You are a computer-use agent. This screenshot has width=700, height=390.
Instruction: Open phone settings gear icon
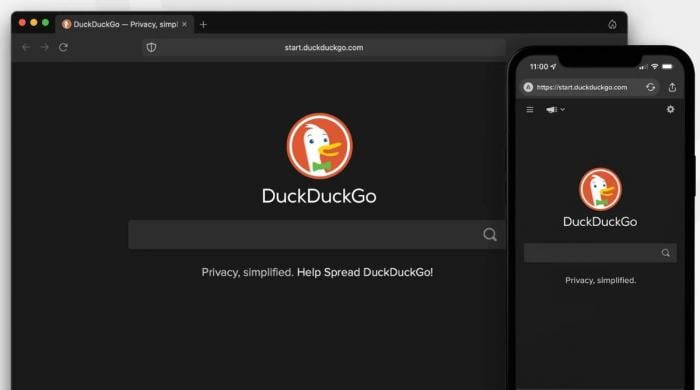coord(670,109)
